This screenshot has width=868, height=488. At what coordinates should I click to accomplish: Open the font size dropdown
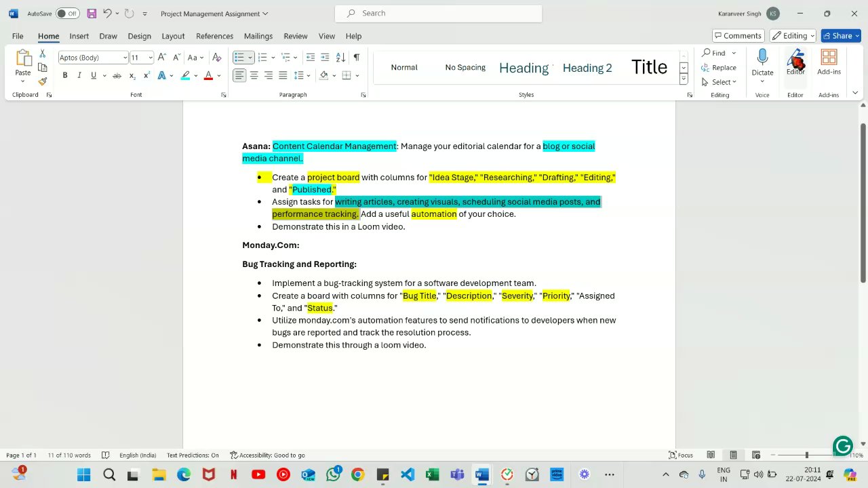tap(151, 58)
